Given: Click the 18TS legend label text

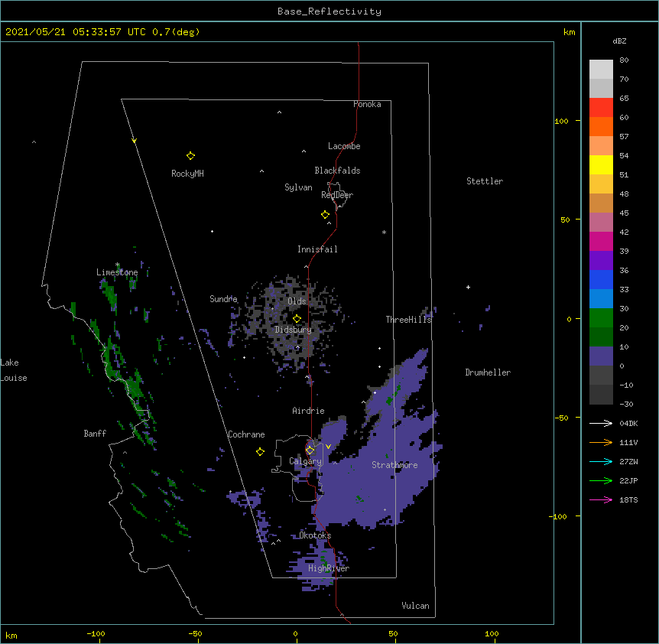Looking at the screenshot, I should [628, 499].
